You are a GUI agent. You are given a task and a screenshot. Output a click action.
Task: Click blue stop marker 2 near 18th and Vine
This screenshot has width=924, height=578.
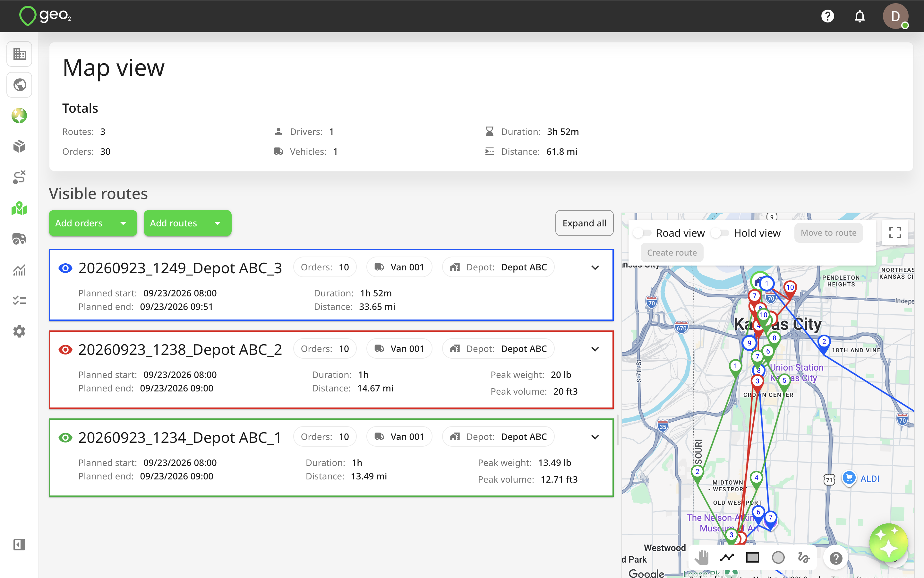click(824, 343)
